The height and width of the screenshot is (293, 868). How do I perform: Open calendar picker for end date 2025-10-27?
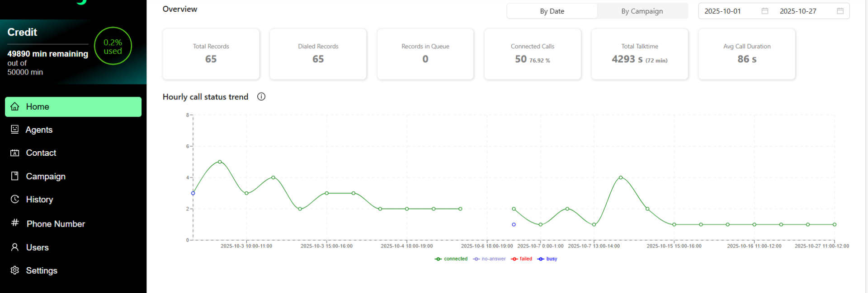840,11
